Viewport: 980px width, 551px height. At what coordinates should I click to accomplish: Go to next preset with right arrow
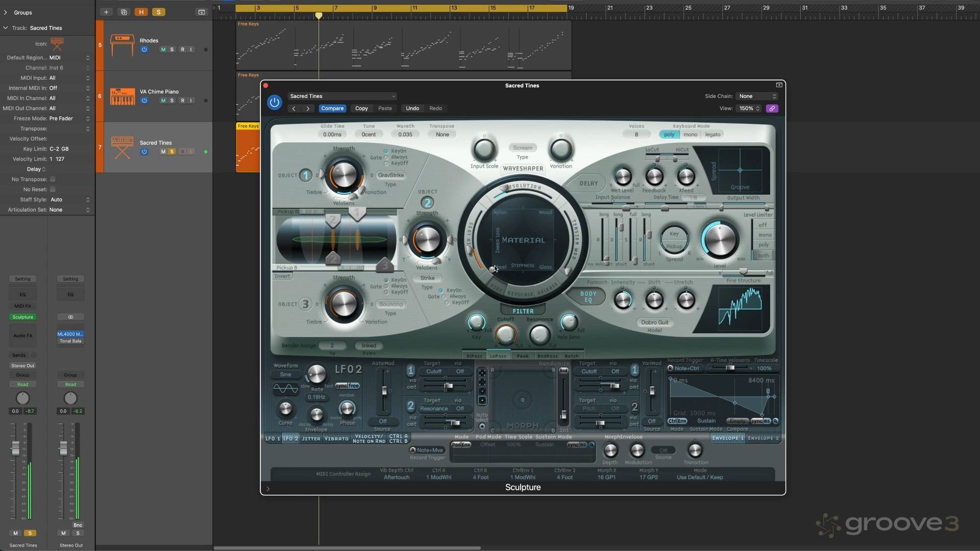pos(308,109)
